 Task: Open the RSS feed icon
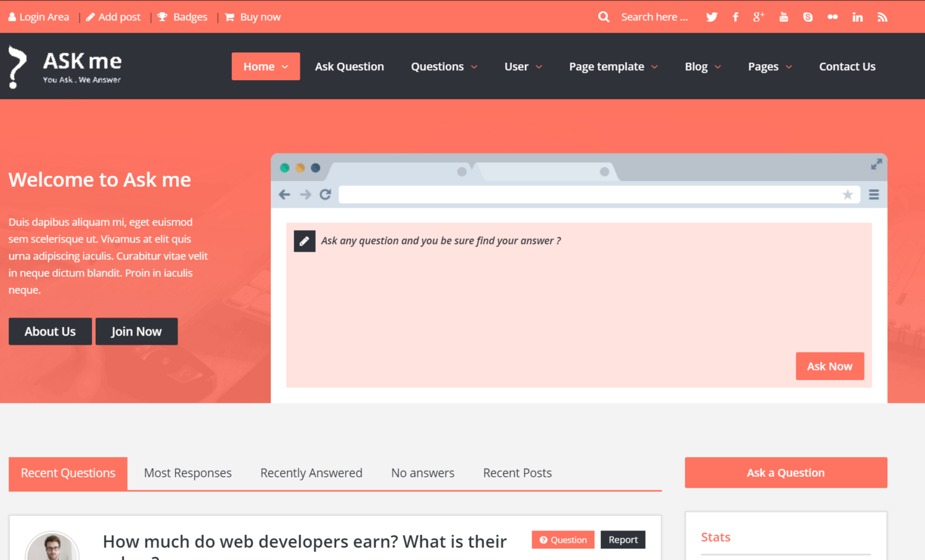pyautogui.click(x=882, y=17)
